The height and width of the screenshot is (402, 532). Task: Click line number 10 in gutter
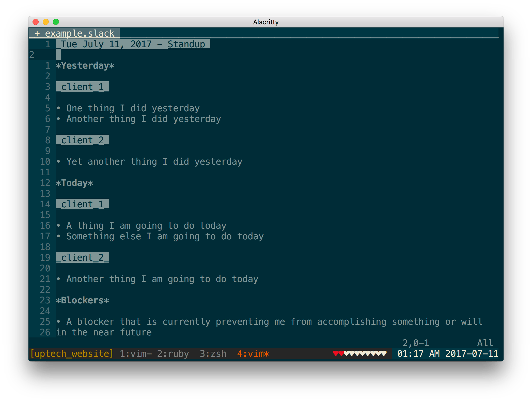(x=45, y=162)
